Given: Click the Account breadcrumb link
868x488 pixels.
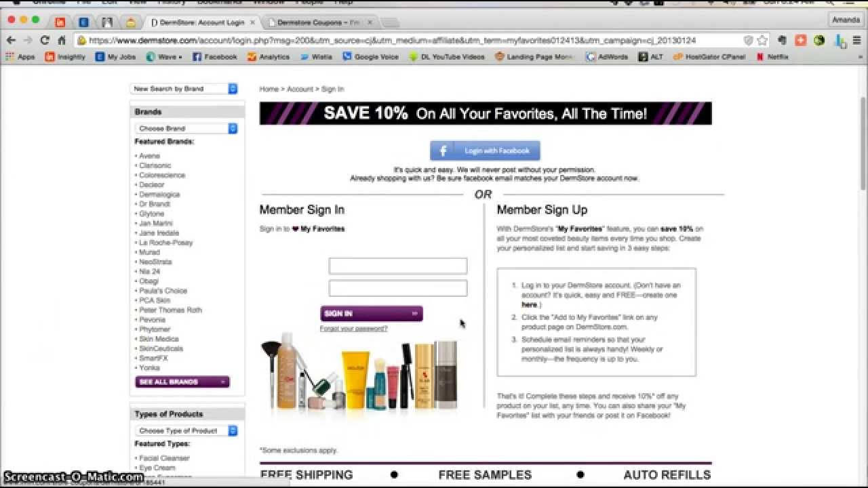Looking at the screenshot, I should [x=300, y=89].
